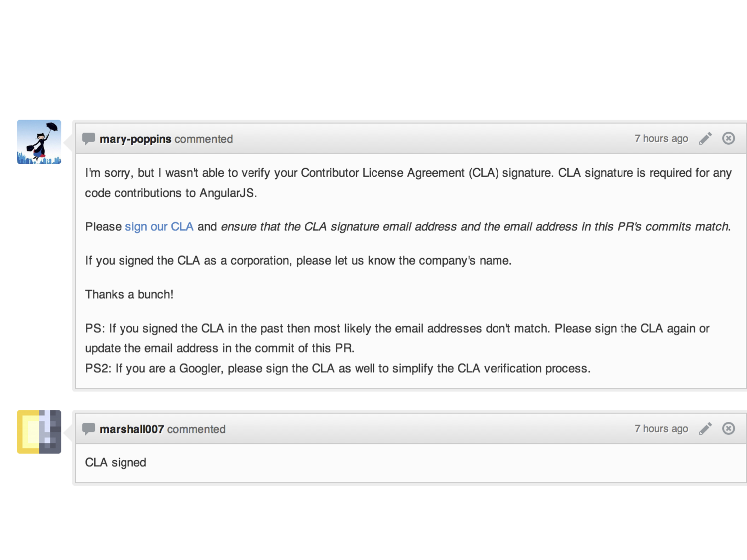Click the pencil icon on marshall007's comment

click(x=705, y=428)
